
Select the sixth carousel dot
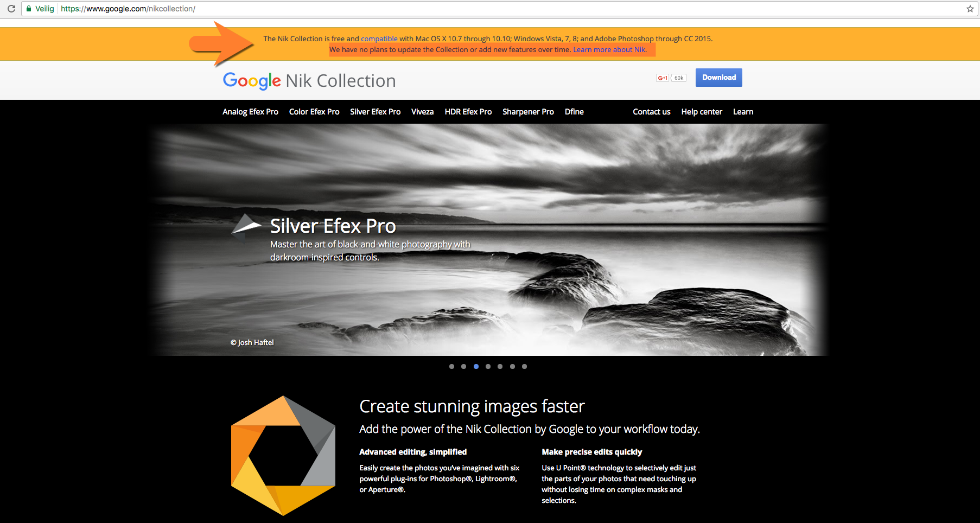tap(512, 366)
